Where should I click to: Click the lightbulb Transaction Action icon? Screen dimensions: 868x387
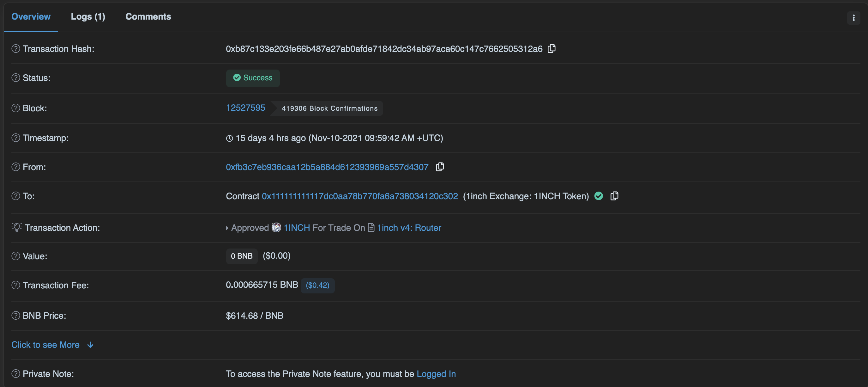16,227
